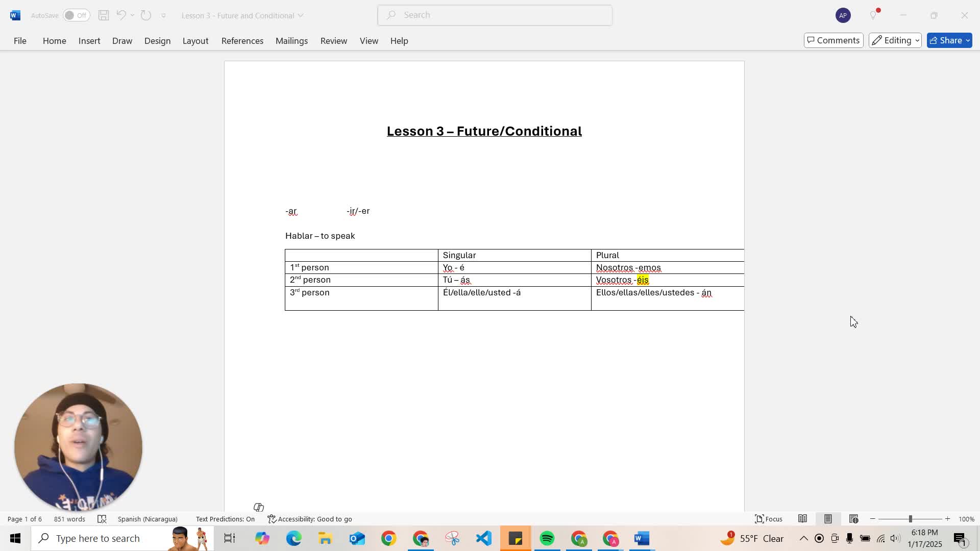Click the Accessibility checker icon
980x551 pixels.
[x=271, y=519]
